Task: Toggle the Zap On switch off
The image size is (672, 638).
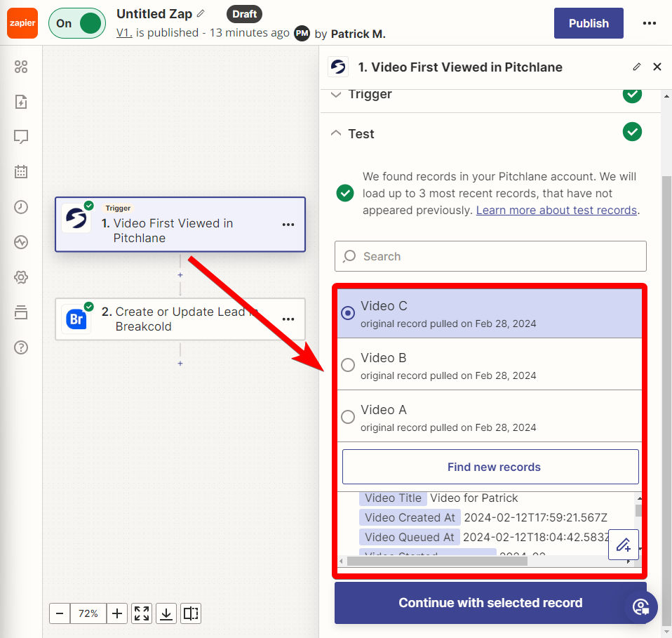Action: click(x=77, y=23)
